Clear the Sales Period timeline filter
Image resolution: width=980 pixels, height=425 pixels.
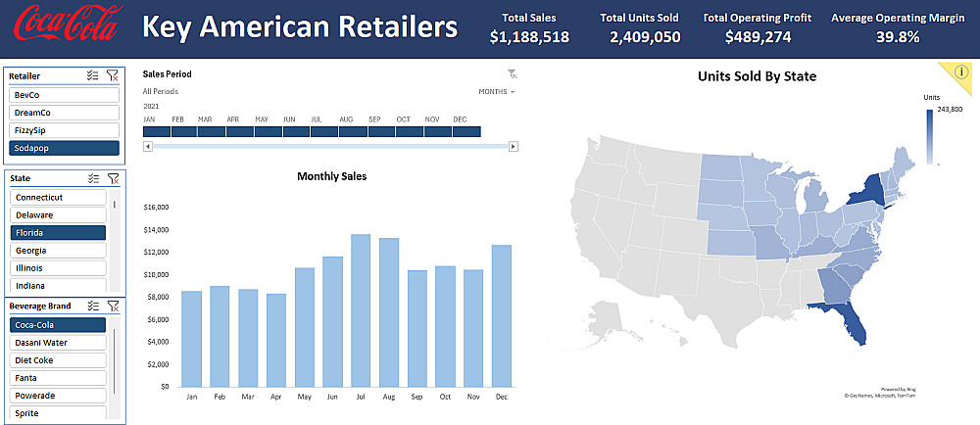click(x=512, y=73)
